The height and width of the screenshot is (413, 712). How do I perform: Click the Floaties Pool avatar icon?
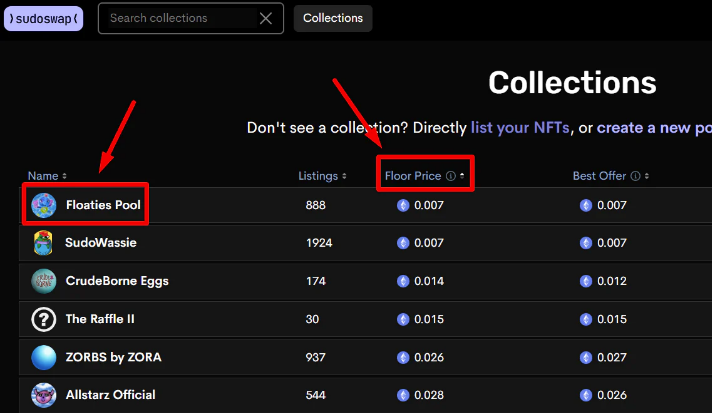pyautogui.click(x=43, y=205)
